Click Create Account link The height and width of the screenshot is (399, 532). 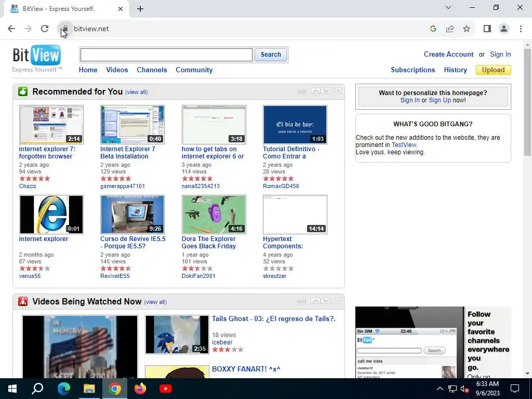click(x=448, y=54)
